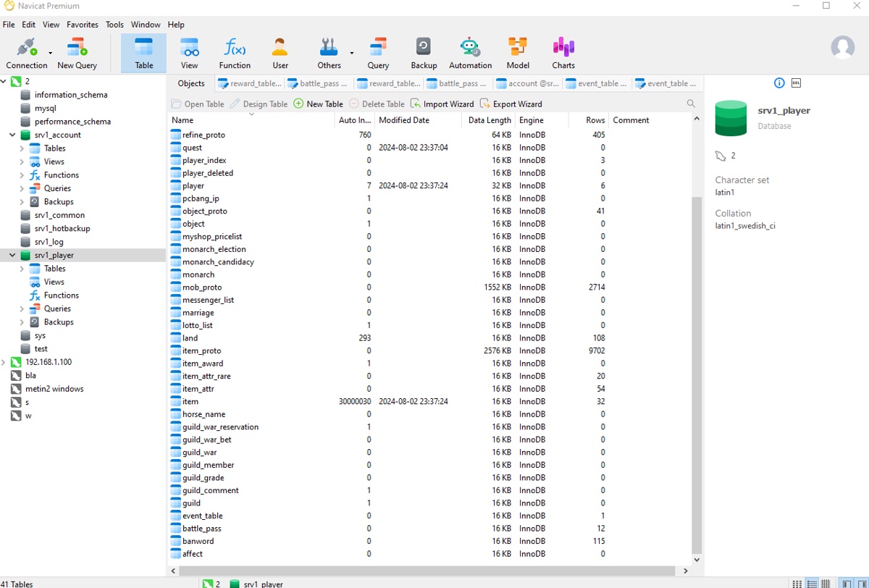Select 'metin2 windows' connection in tree
869x588 pixels.
point(54,389)
